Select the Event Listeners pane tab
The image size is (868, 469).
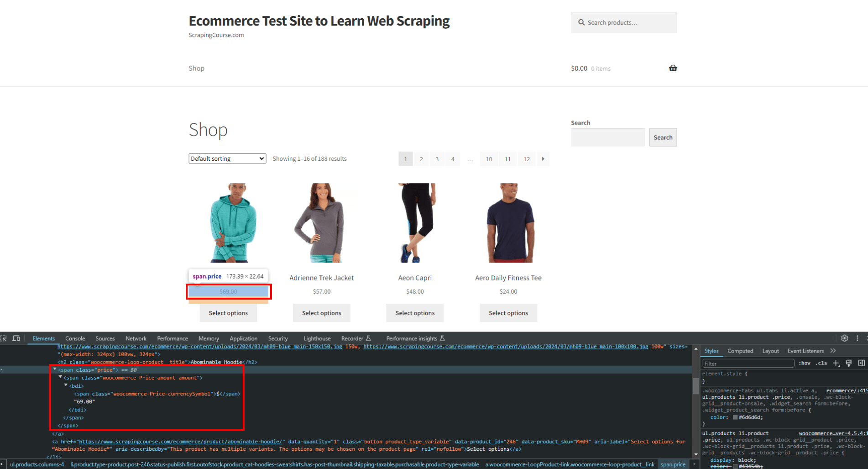click(805, 351)
